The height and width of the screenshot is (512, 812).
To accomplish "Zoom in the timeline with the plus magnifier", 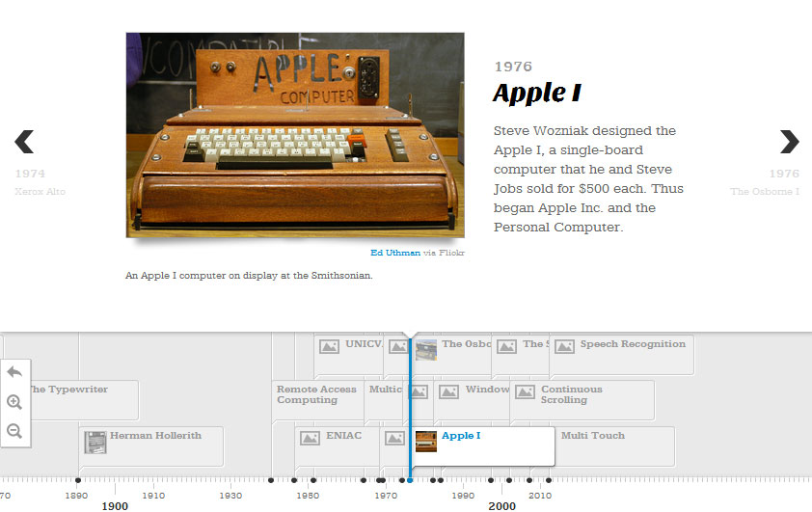I will click(x=14, y=402).
